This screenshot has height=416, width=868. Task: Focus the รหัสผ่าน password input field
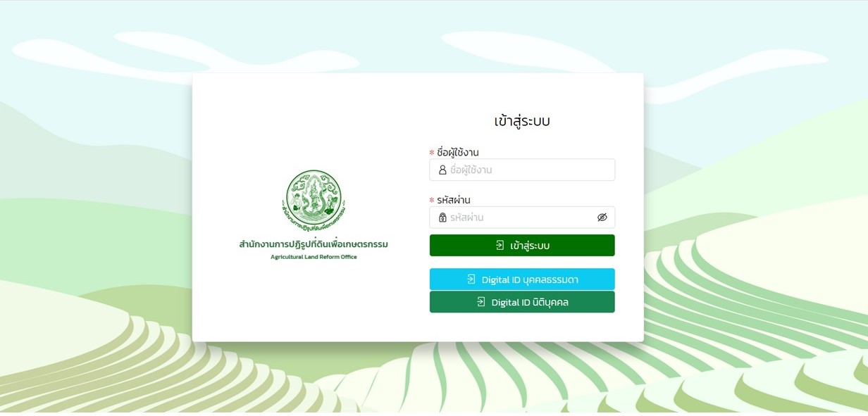point(522,218)
